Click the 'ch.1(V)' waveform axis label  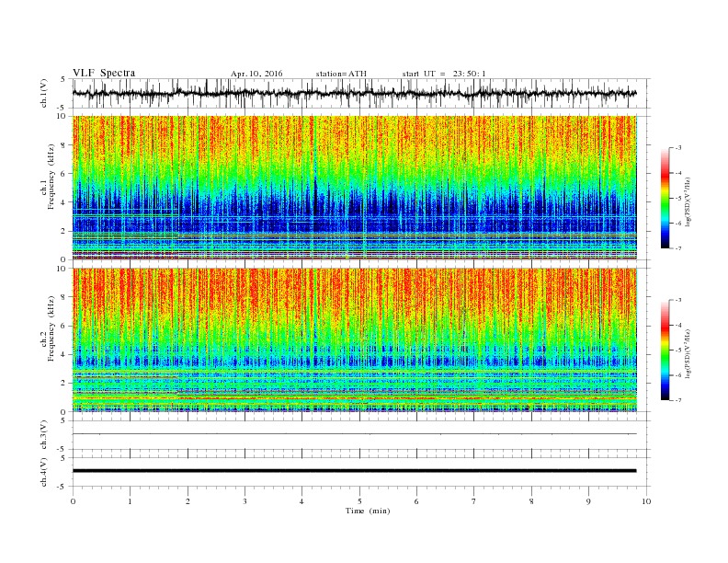pyautogui.click(x=44, y=93)
